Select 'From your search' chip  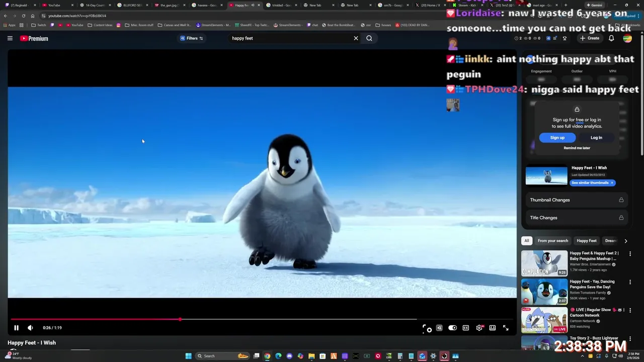click(552, 241)
